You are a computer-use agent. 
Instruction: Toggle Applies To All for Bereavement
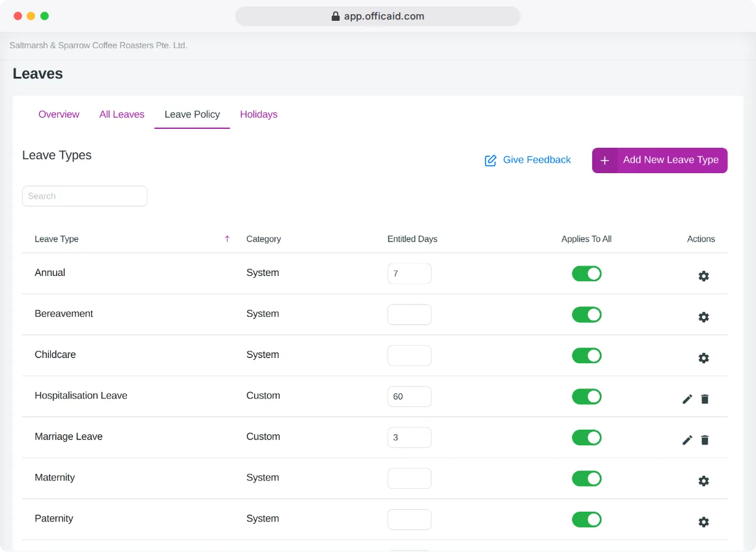[x=586, y=314]
